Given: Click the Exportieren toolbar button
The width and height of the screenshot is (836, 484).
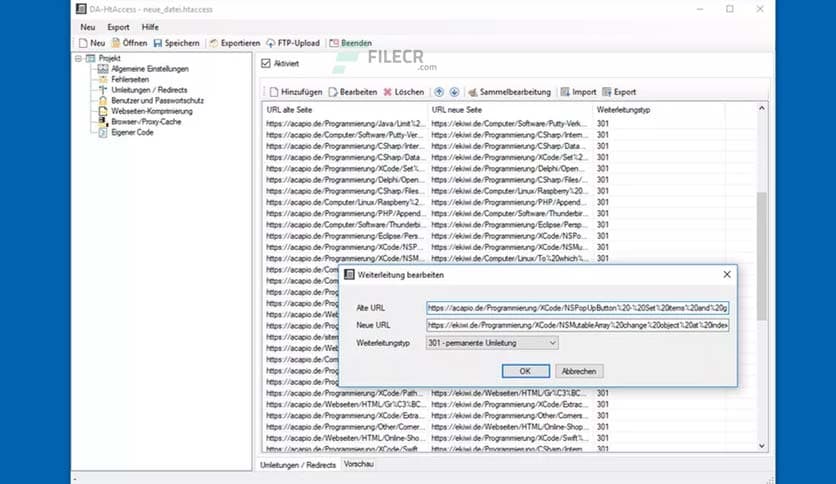Looking at the screenshot, I should tap(235, 43).
